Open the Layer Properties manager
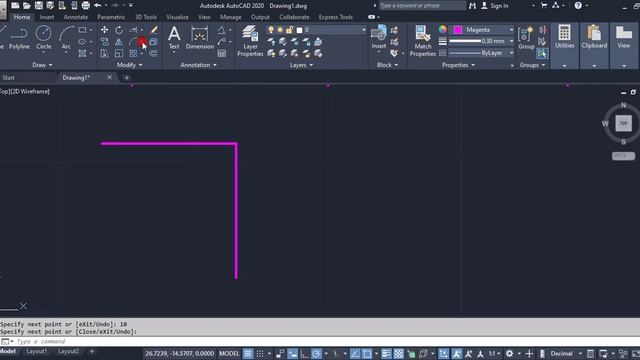Image resolution: width=640 pixels, height=360 pixels. tap(250, 41)
